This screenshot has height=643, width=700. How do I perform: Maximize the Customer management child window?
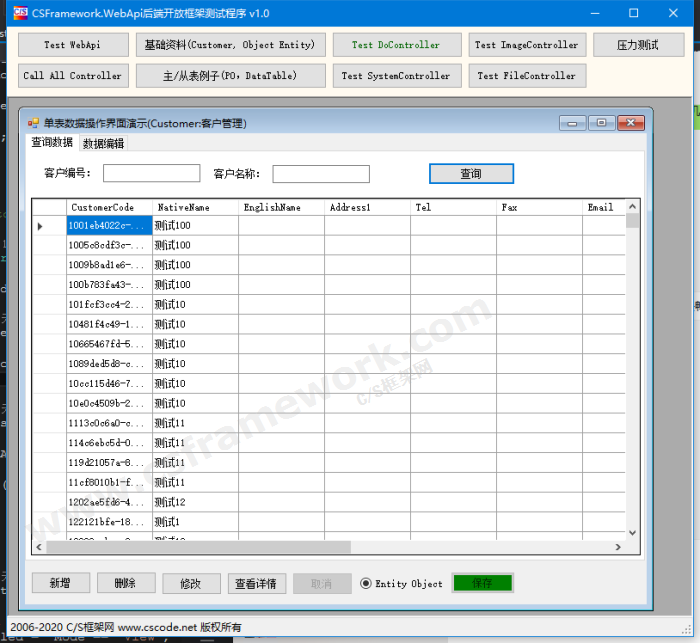pyautogui.click(x=602, y=123)
